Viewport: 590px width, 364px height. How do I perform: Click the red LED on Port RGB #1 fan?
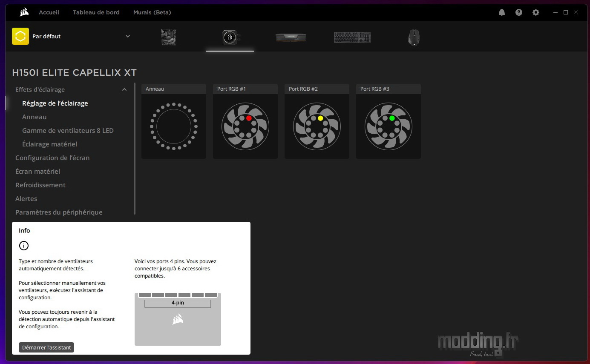point(249,118)
